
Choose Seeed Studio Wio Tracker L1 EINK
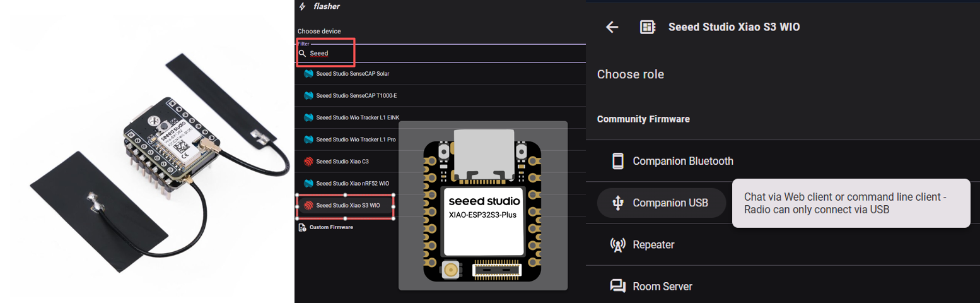tap(358, 117)
